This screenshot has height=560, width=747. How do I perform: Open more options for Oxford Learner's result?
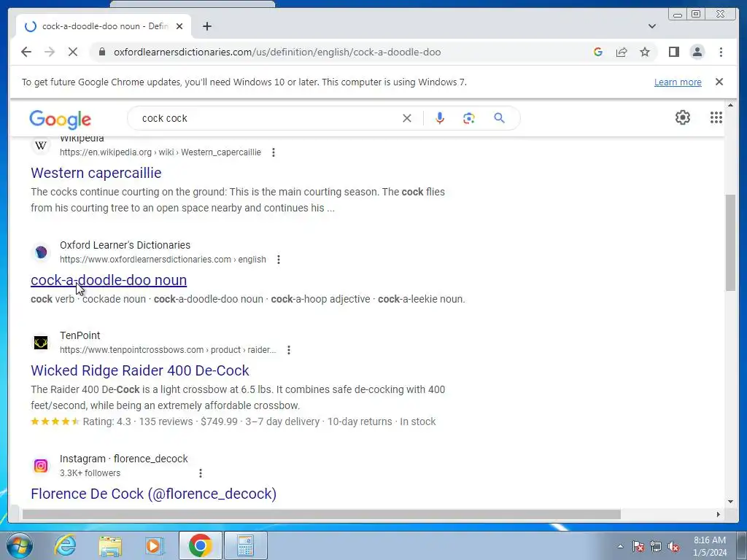[x=279, y=260]
